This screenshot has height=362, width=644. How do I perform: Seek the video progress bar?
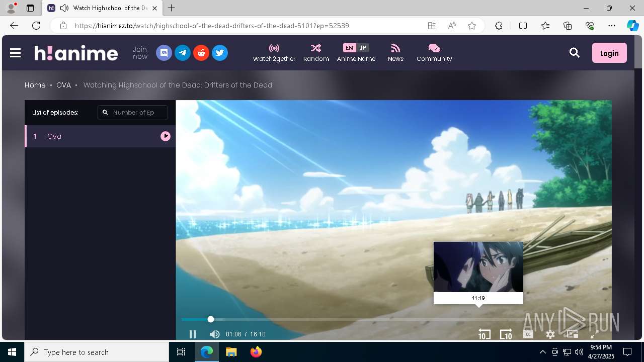pyautogui.click(x=394, y=319)
